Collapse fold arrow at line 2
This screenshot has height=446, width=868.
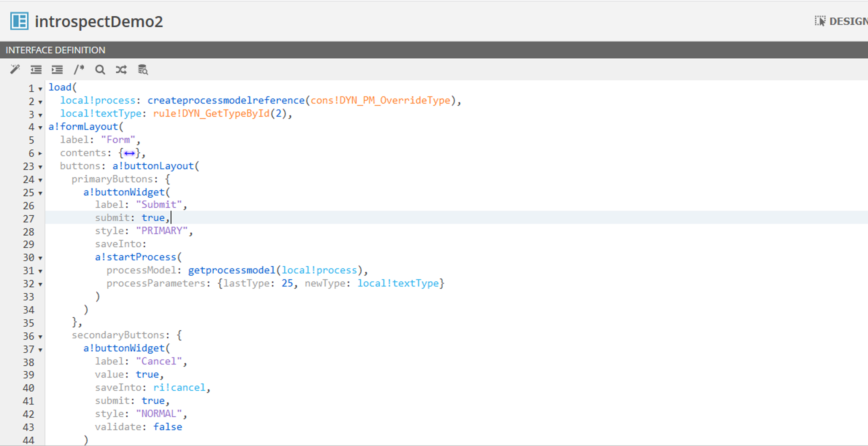(40, 102)
